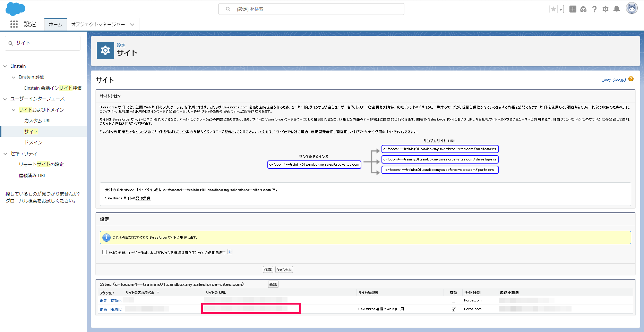Open the favorites list dropdown arrow
The height and width of the screenshot is (332, 644).
click(x=561, y=9)
